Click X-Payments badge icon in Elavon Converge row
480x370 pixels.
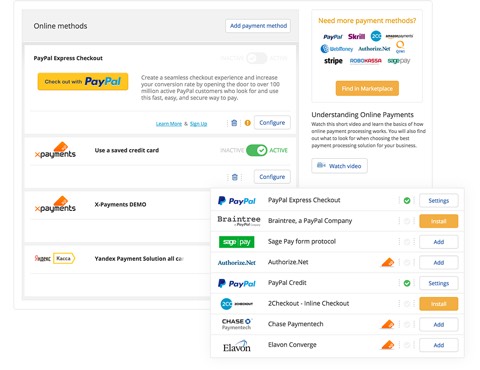[388, 345]
